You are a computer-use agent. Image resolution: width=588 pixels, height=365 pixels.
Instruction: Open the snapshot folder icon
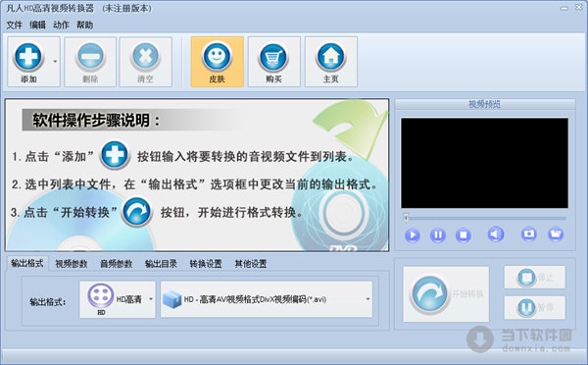pos(556,234)
